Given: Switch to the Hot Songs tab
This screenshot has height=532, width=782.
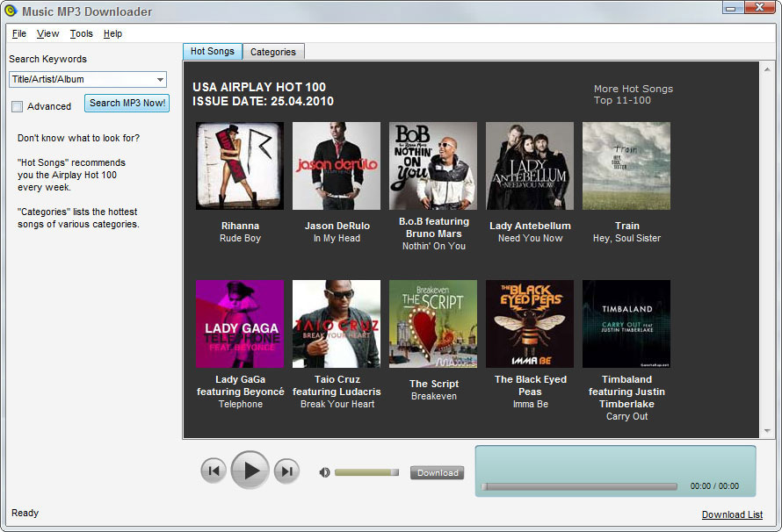Looking at the screenshot, I should click(x=213, y=51).
